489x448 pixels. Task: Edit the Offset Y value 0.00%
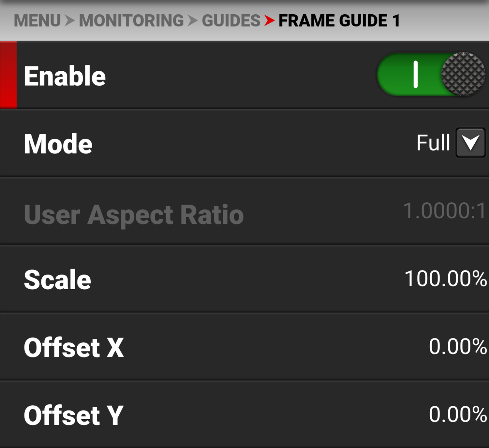pos(458,414)
